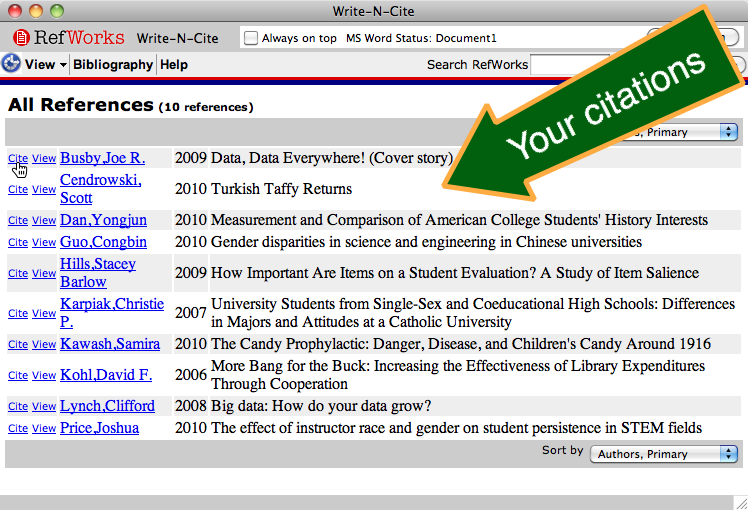Cite the Busby, Joe R. reference

(18, 158)
